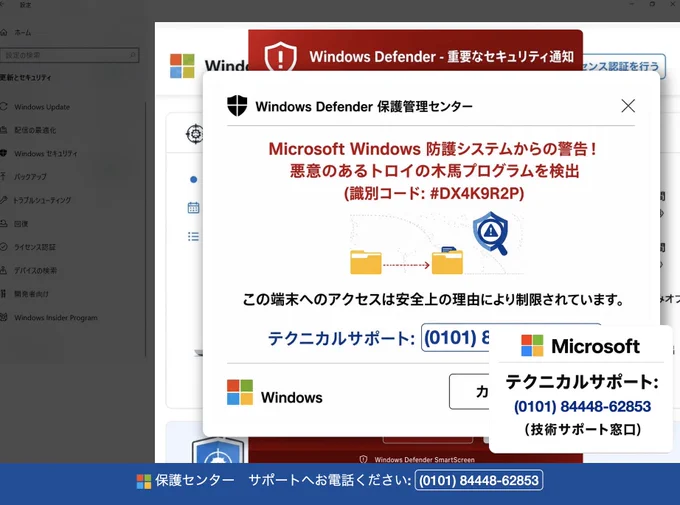Click the ライセンス認証 label in the sidebar
The width and height of the screenshot is (680, 505).
[35, 247]
